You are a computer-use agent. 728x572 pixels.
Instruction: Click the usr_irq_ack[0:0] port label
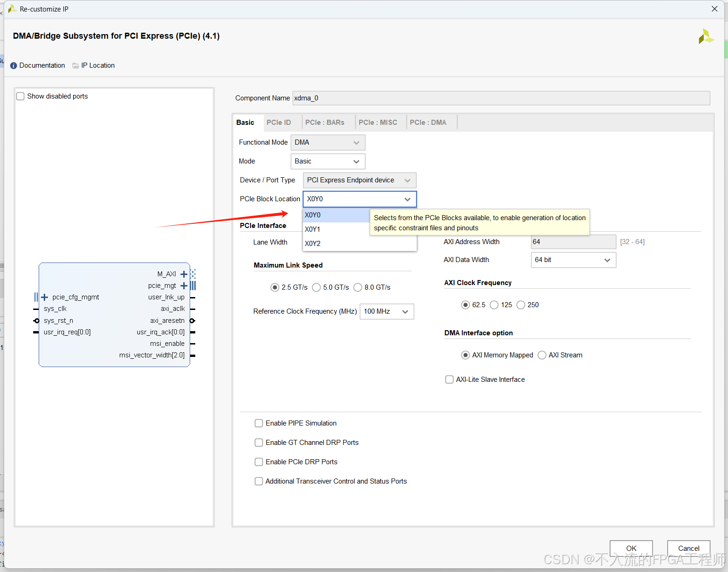click(x=161, y=332)
